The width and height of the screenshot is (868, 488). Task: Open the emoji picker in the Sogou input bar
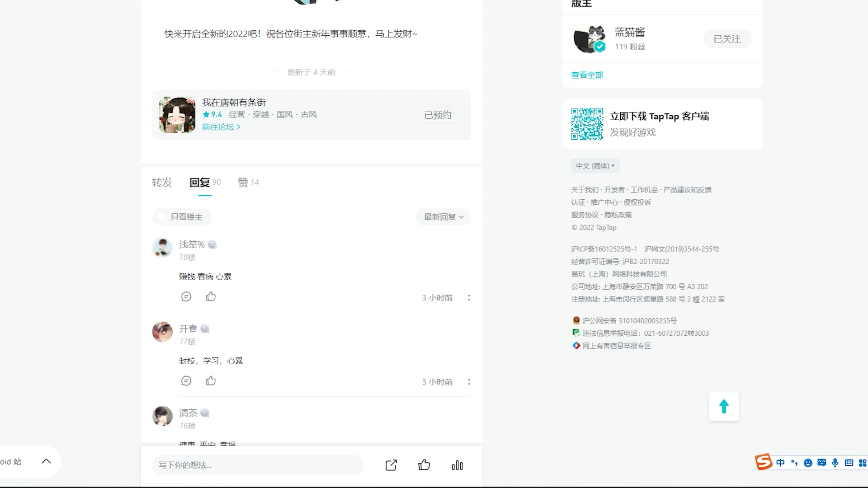pos(807,463)
